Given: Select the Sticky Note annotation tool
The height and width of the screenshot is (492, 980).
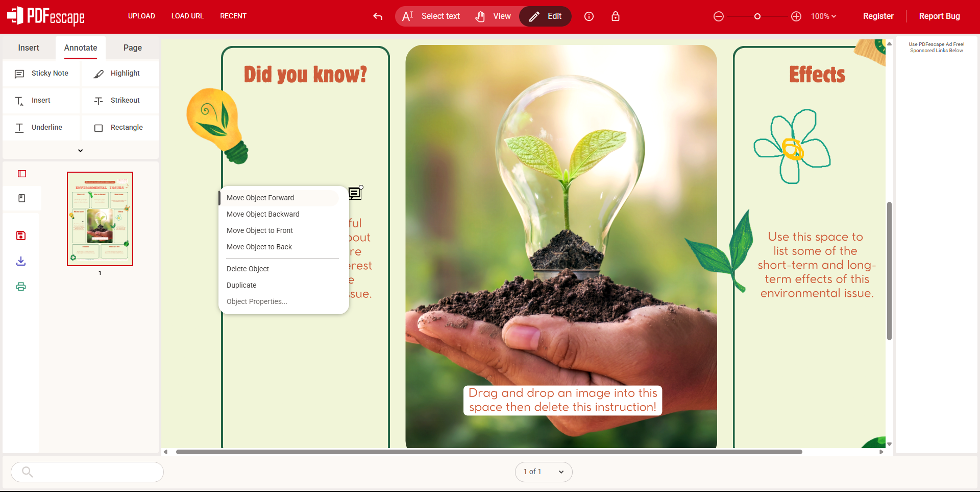Looking at the screenshot, I should tap(42, 74).
